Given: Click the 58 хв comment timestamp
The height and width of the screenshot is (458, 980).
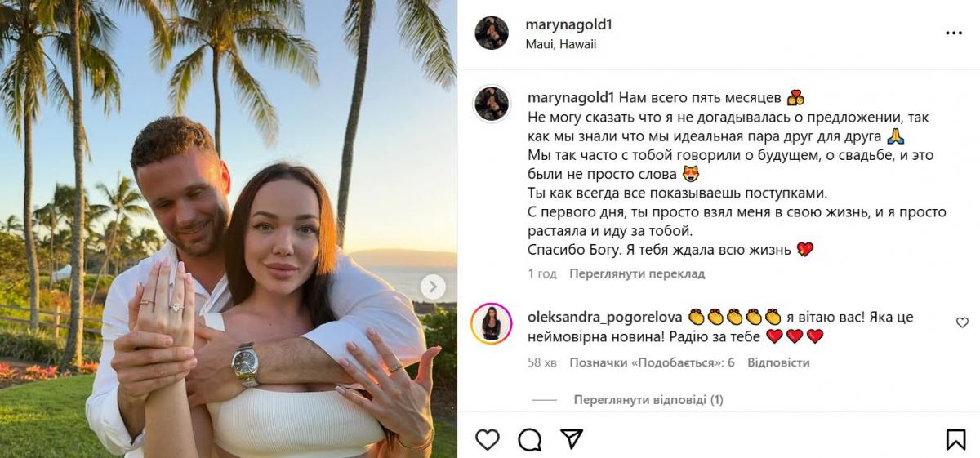Looking at the screenshot, I should click(542, 362).
